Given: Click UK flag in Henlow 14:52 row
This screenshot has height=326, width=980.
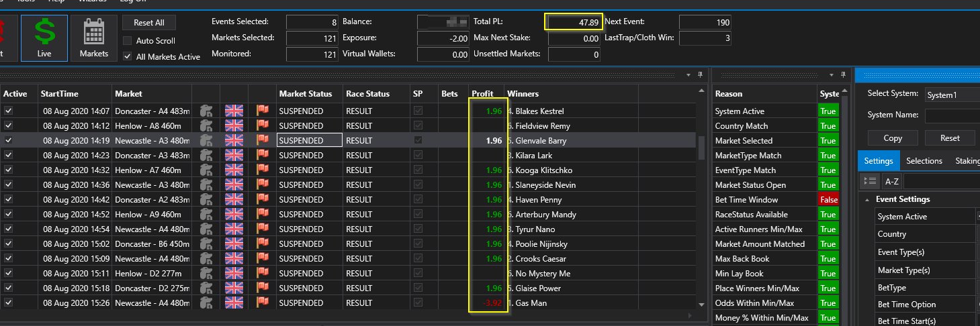Looking at the screenshot, I should (234, 215).
